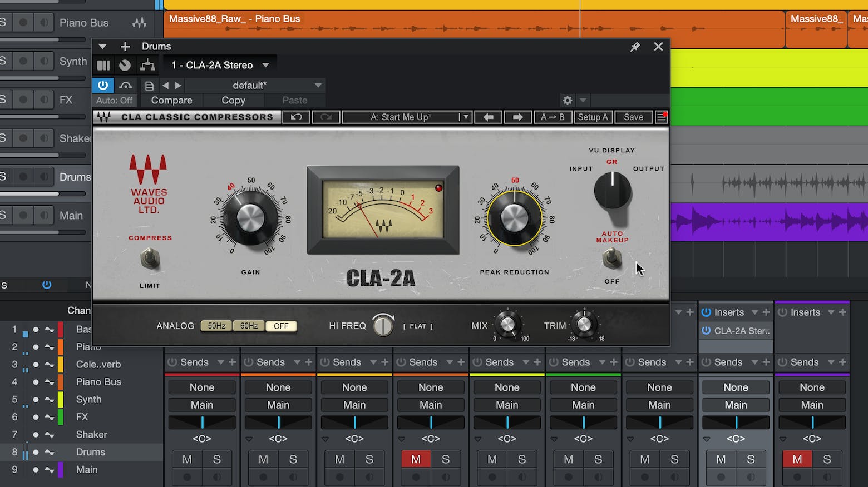Pin the Drums plugin window
Screen dimensions: 868x487
635,47
